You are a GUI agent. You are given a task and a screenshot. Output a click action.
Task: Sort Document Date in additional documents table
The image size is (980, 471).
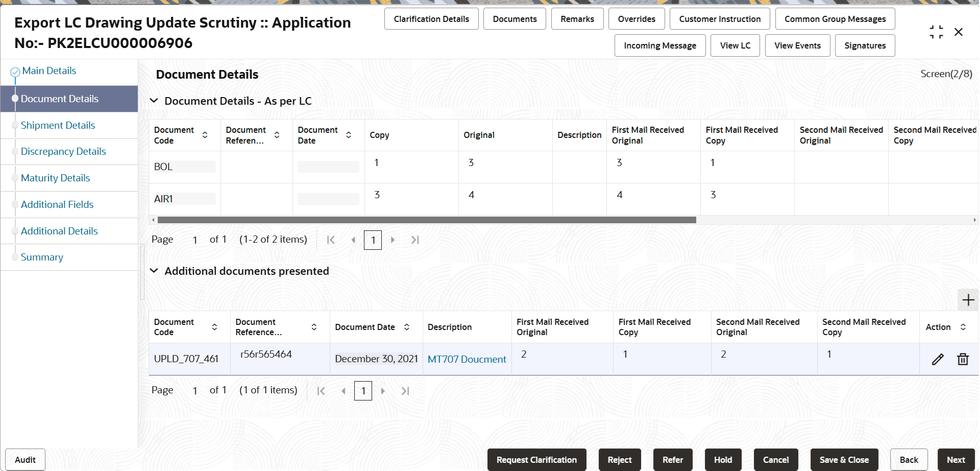pyautogui.click(x=407, y=327)
